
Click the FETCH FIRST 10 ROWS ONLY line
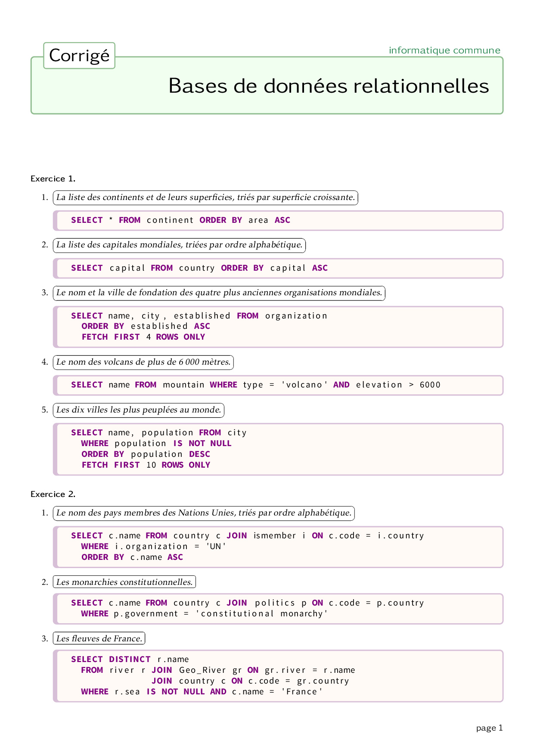146,465
